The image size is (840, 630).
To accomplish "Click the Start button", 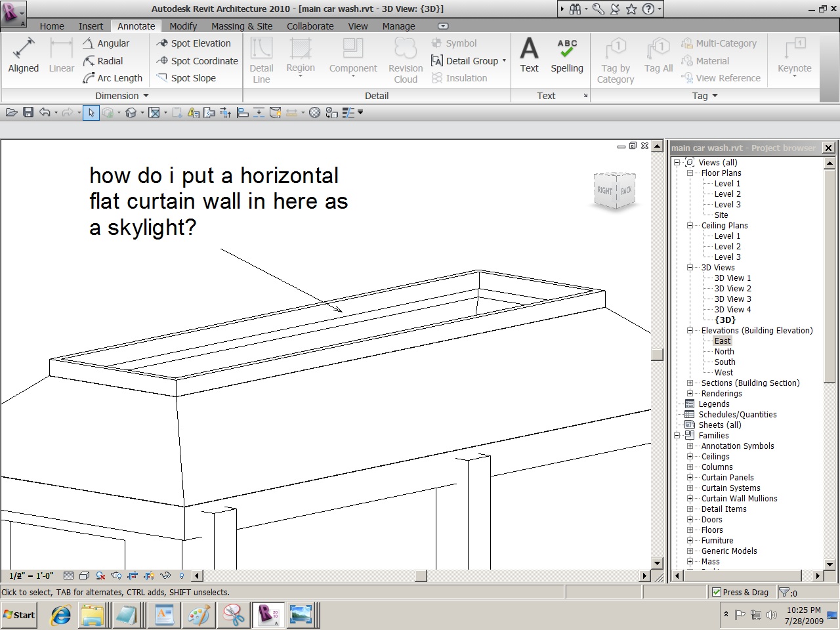I will pos(19,615).
